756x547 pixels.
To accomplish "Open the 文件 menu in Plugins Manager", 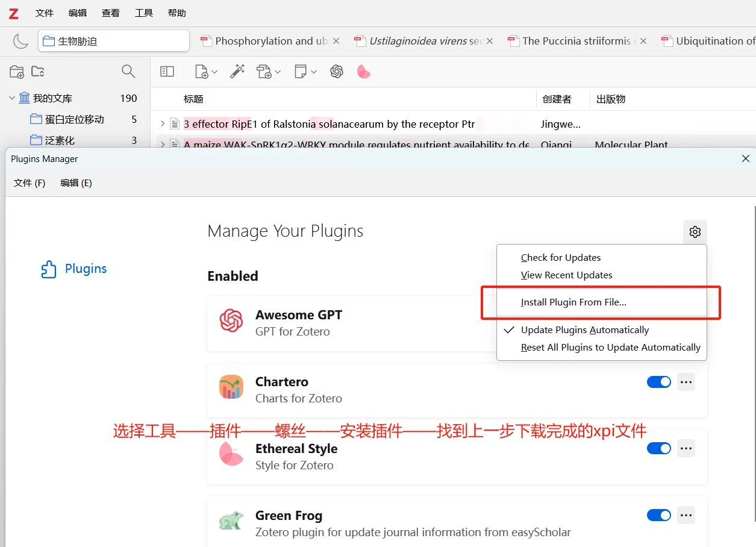I will (29, 183).
